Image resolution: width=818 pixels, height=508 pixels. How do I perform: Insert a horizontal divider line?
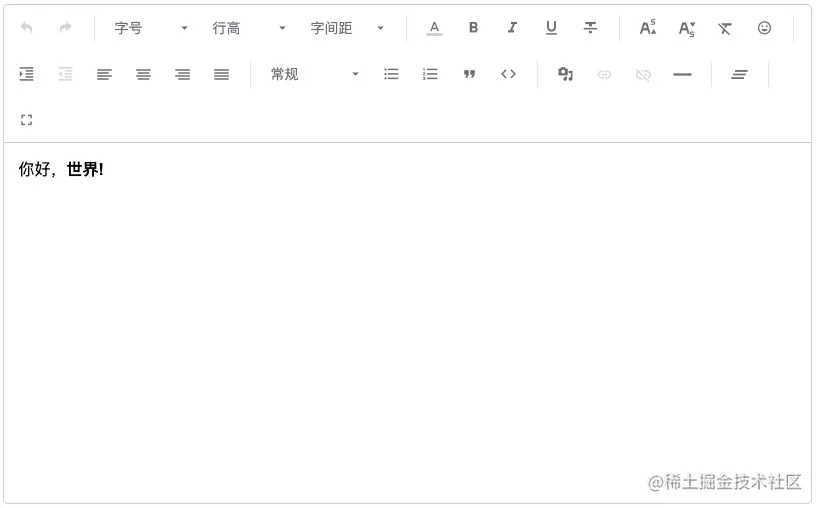click(x=682, y=75)
